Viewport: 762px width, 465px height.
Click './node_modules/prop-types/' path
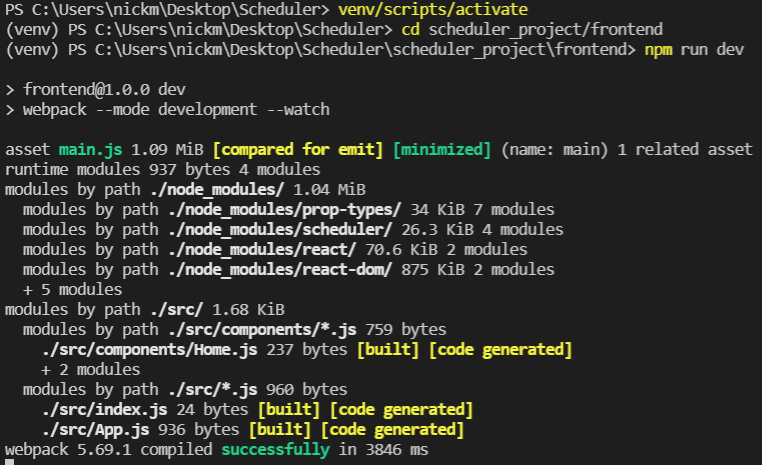(285, 209)
